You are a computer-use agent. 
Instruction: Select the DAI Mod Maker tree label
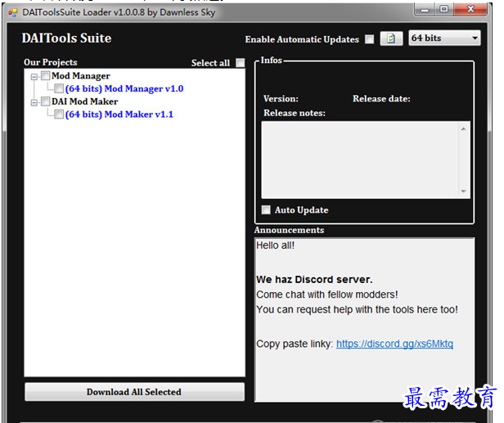(x=84, y=101)
